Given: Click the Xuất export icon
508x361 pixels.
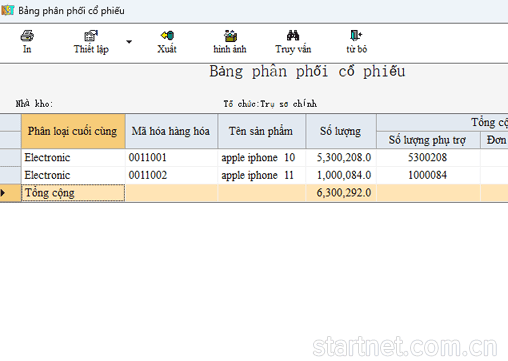Looking at the screenshot, I should (x=167, y=35).
